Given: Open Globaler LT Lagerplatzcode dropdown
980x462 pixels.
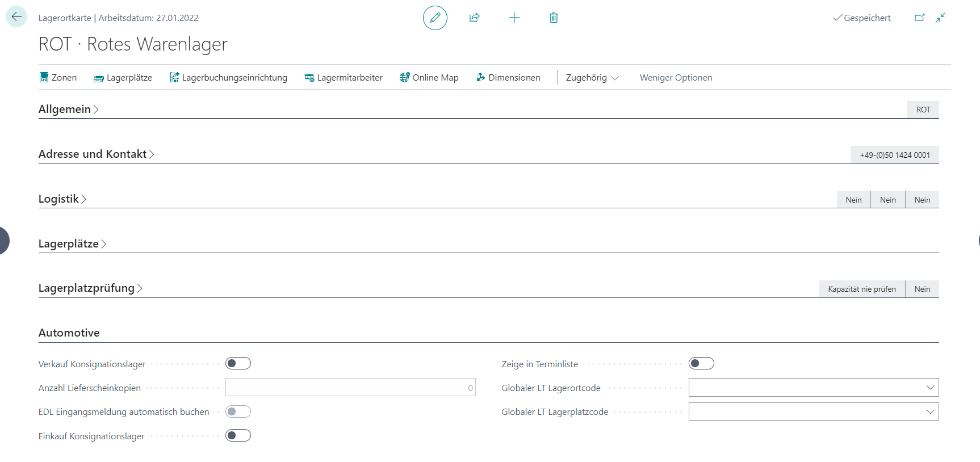Looking at the screenshot, I should pos(930,411).
